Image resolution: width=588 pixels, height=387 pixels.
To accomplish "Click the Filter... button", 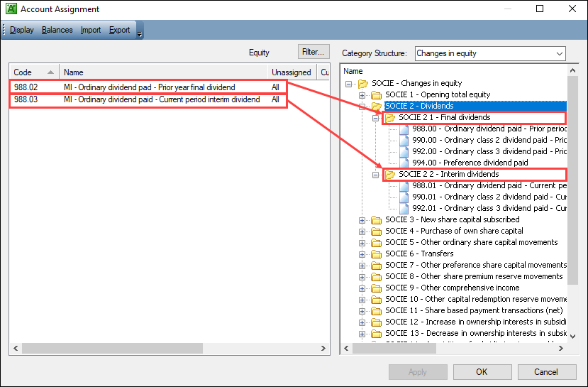I will coord(312,52).
